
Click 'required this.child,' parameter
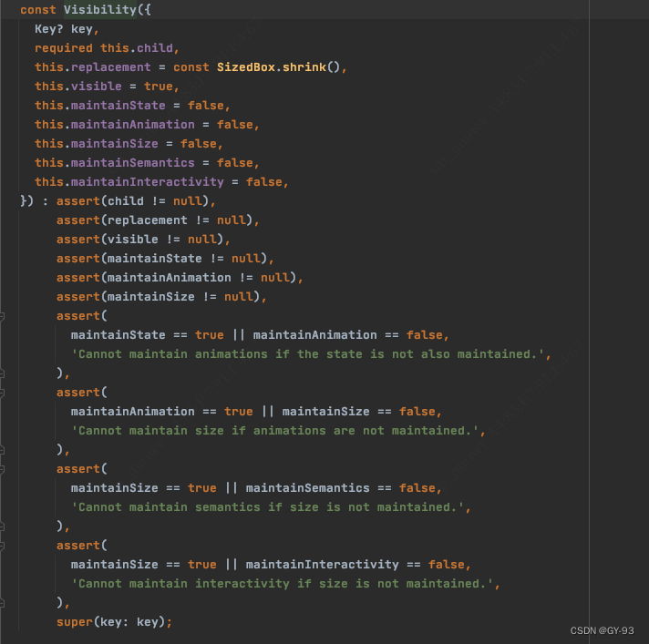107,48
